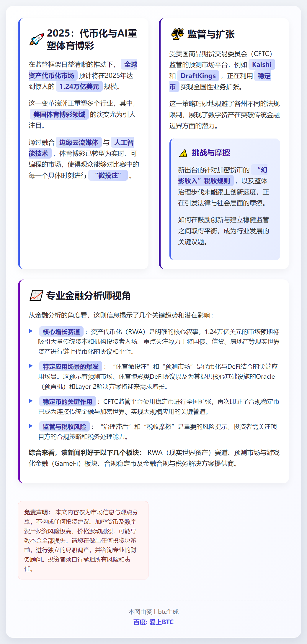
Task: Click the yellow warning triangle icon
Action: (183, 153)
